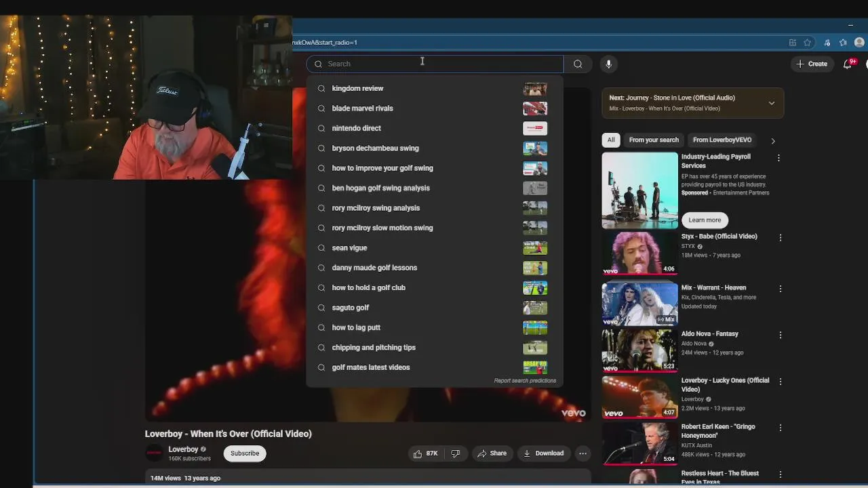Choose the 'how to lag putt' suggestion

435,327
